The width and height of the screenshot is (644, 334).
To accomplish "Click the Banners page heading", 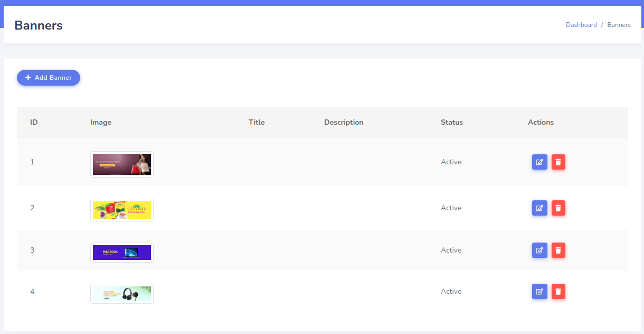I will click(39, 25).
